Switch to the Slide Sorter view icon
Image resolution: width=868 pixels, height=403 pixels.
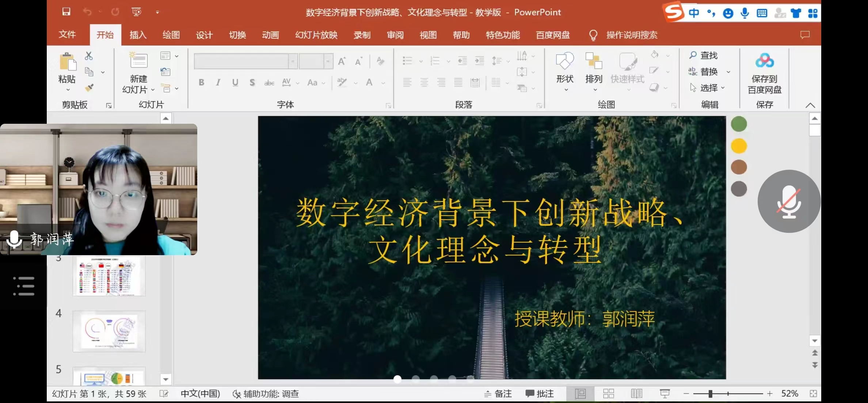coord(608,394)
